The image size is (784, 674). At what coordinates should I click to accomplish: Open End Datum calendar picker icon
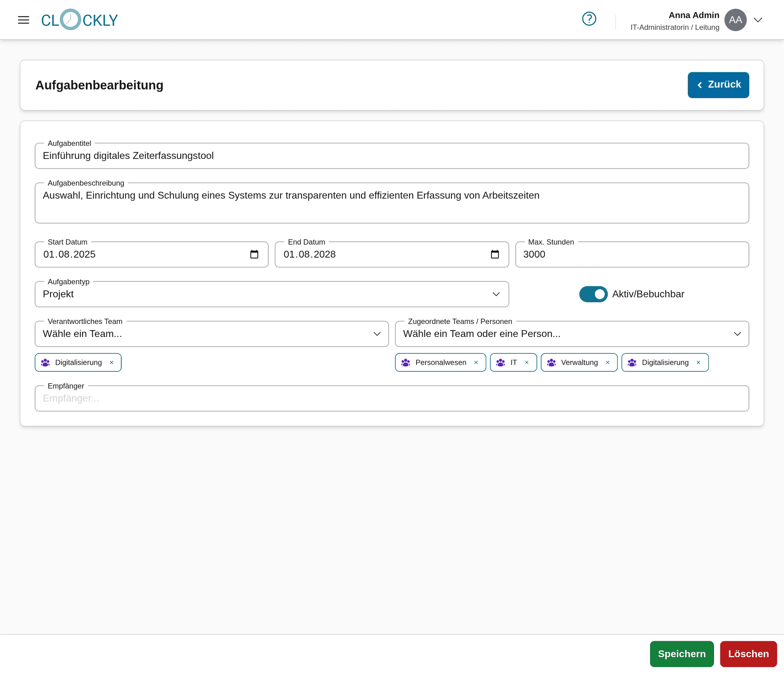point(494,254)
